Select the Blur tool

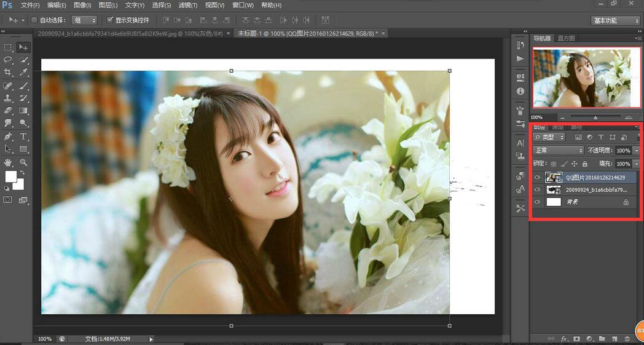[8, 122]
